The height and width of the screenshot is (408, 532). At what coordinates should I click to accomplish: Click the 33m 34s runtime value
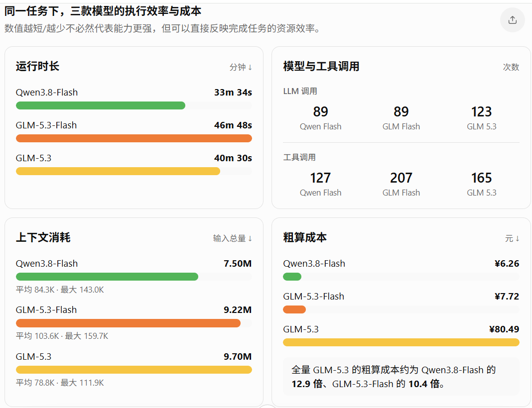tap(233, 92)
